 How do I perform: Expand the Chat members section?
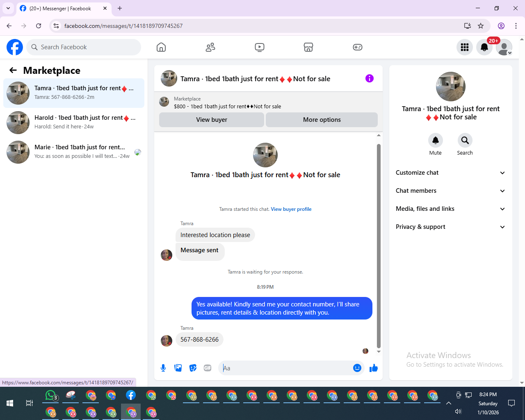pyautogui.click(x=450, y=191)
